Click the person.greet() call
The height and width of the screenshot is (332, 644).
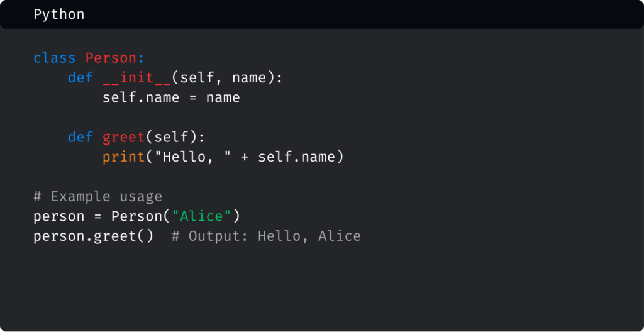pyautogui.click(x=93, y=236)
